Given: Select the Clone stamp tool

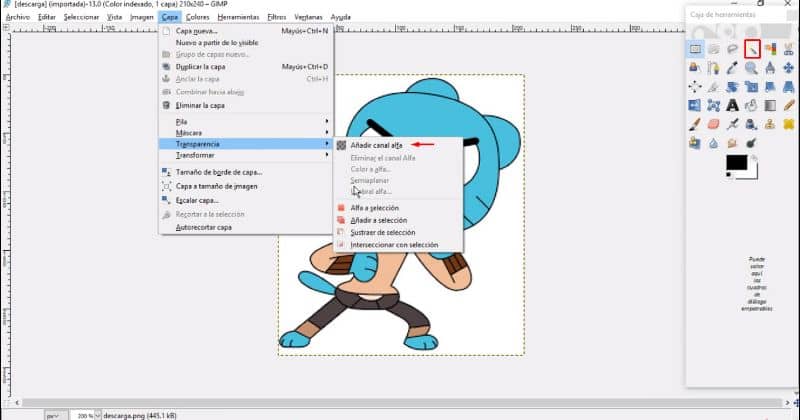Looking at the screenshot, I should click(x=770, y=124).
